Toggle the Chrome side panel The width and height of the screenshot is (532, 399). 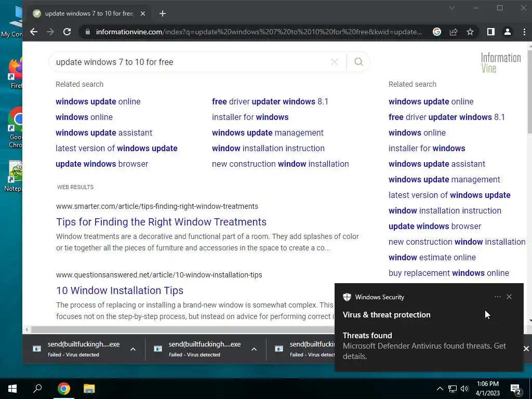(x=490, y=32)
